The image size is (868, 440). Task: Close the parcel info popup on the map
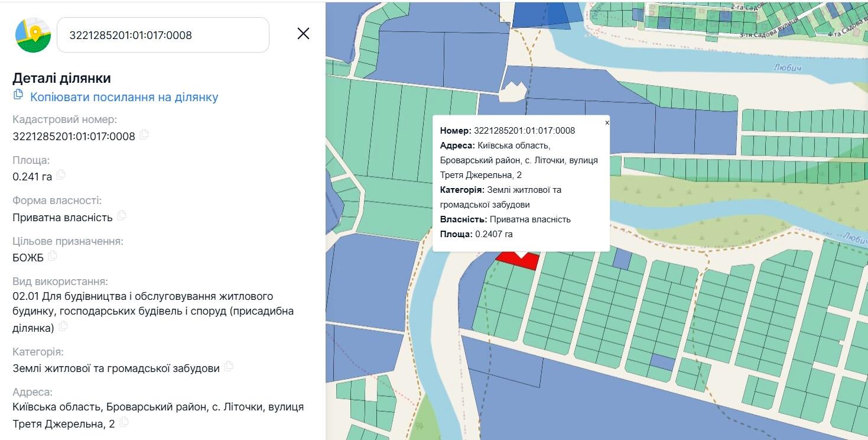pyautogui.click(x=607, y=123)
